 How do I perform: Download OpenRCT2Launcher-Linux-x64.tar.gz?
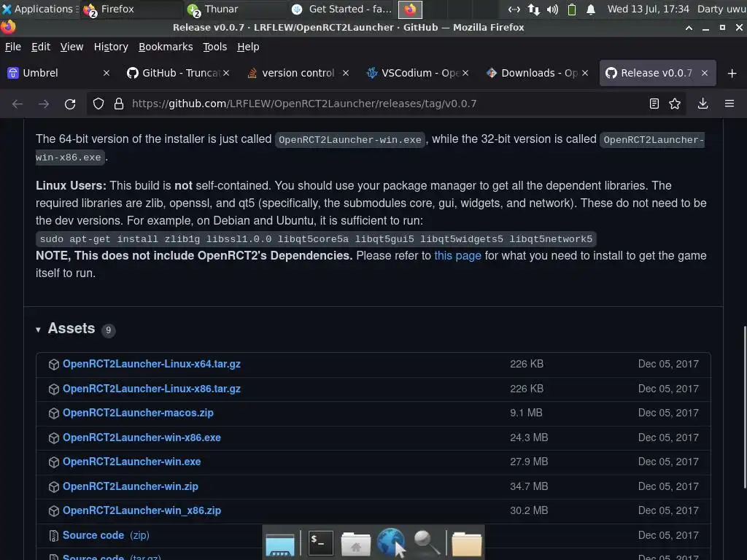152,364
